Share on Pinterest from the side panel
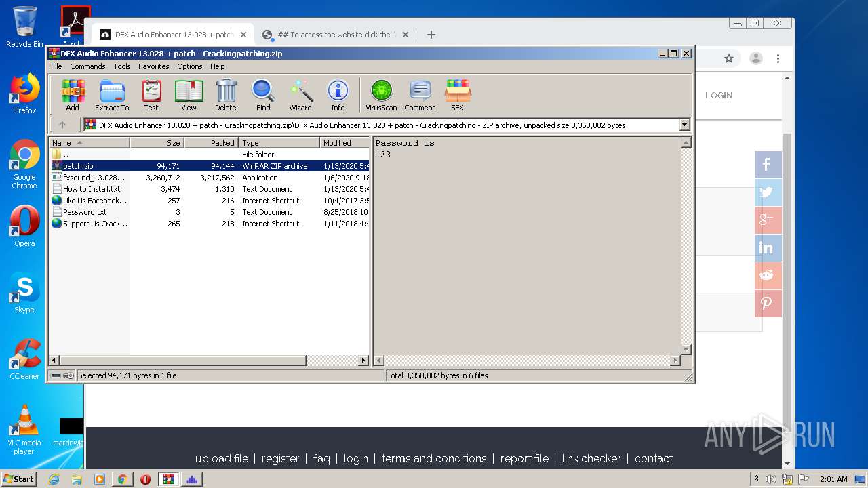The image size is (868, 488). (x=768, y=304)
